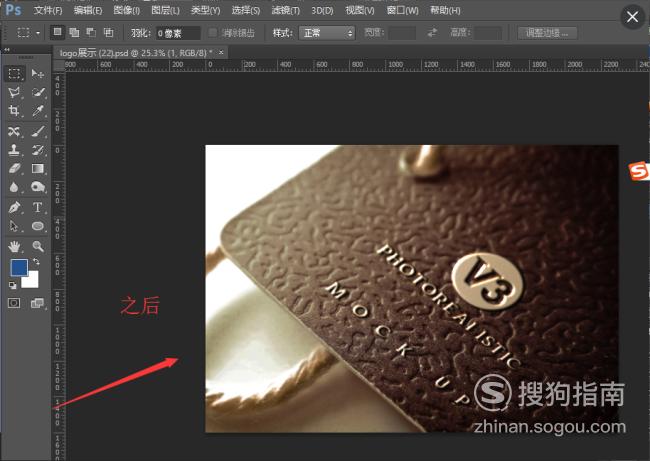
Task: Toggle Quick Mask mode
Action: [x=14, y=303]
